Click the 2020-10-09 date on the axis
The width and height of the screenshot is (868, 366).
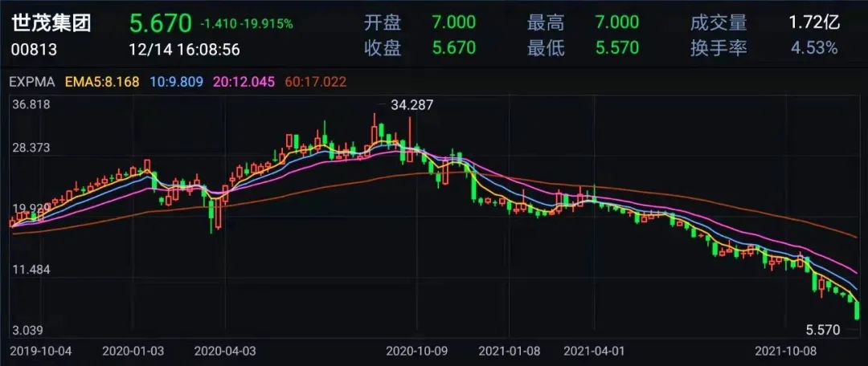[x=416, y=351]
